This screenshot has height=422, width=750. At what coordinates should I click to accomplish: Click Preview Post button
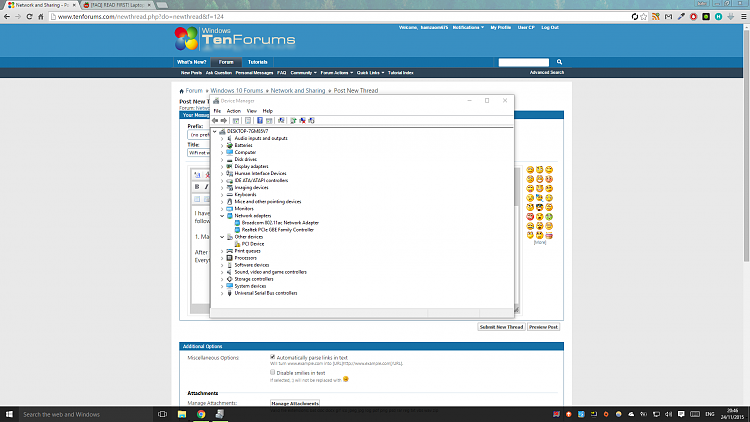543,327
